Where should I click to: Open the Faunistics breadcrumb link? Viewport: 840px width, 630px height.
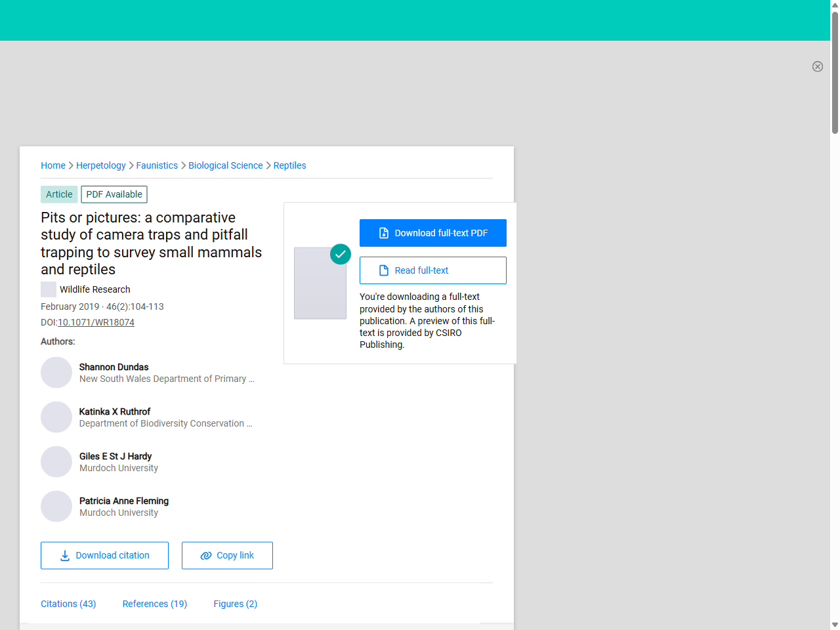[x=157, y=165]
